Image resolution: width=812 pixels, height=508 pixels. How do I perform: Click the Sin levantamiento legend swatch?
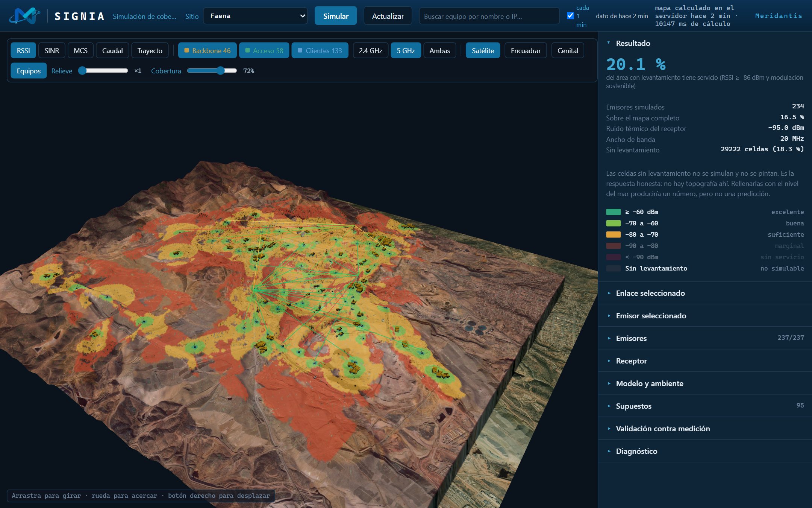(x=613, y=268)
